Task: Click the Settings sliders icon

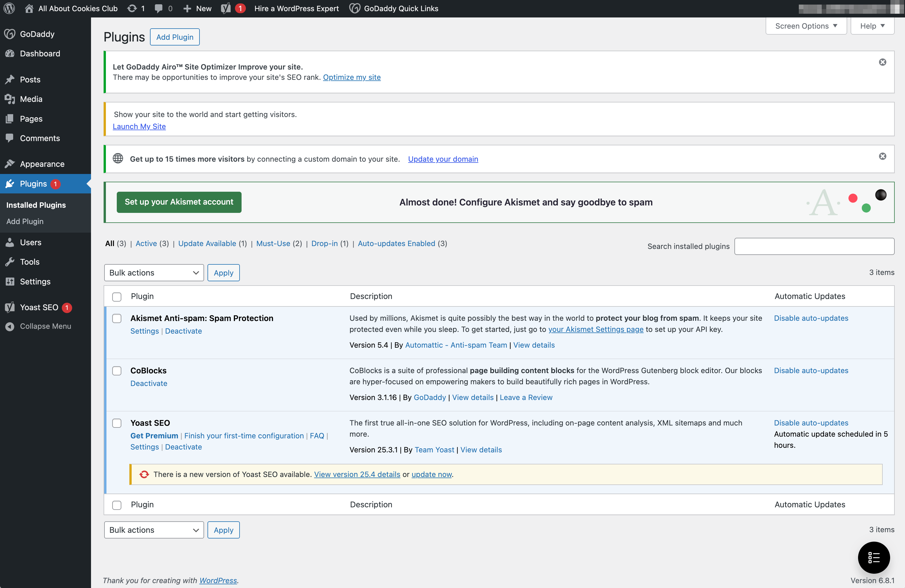Action: (x=10, y=281)
